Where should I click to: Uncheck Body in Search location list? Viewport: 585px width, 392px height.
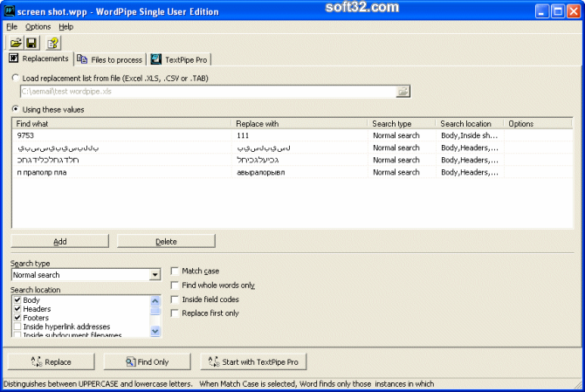(17, 299)
